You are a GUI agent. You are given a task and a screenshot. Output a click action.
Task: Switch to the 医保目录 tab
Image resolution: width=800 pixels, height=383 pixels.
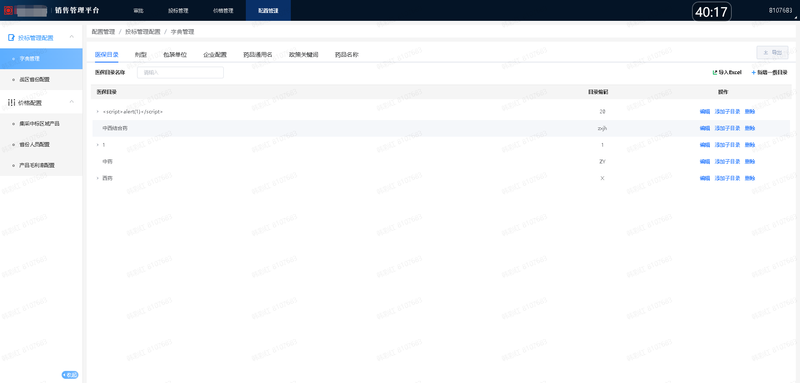point(107,54)
